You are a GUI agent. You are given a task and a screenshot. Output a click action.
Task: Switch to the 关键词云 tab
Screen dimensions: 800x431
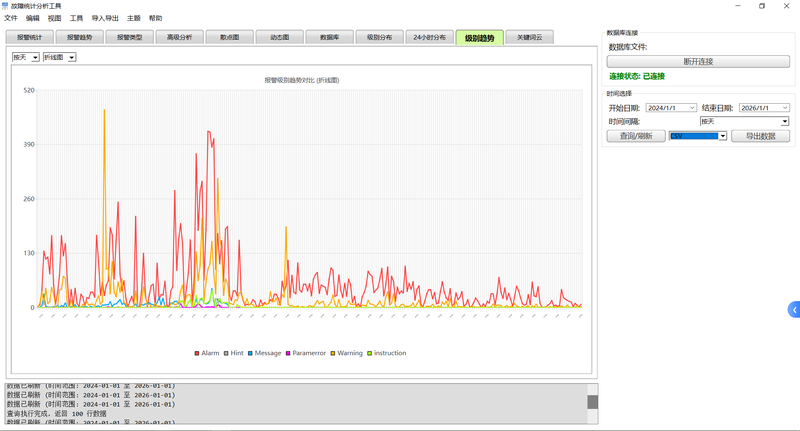tap(530, 37)
